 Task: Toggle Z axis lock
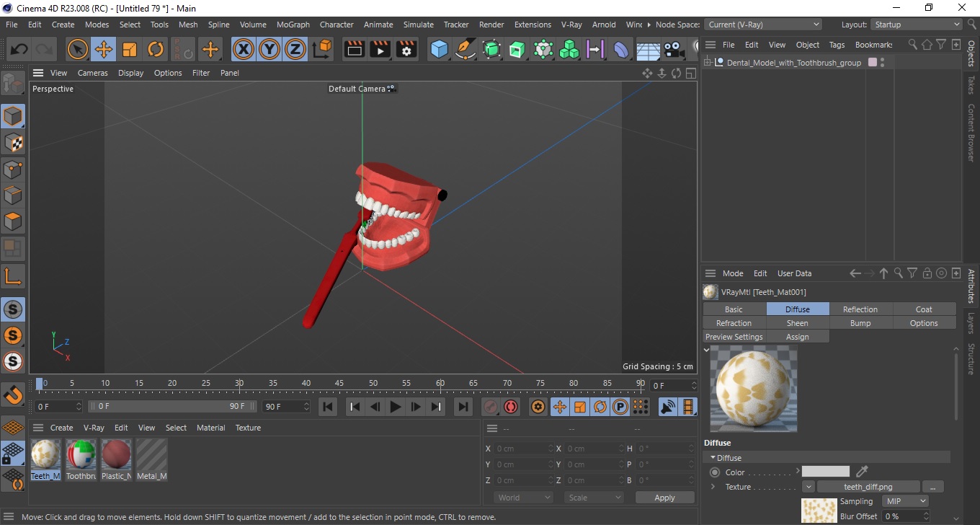(295, 50)
